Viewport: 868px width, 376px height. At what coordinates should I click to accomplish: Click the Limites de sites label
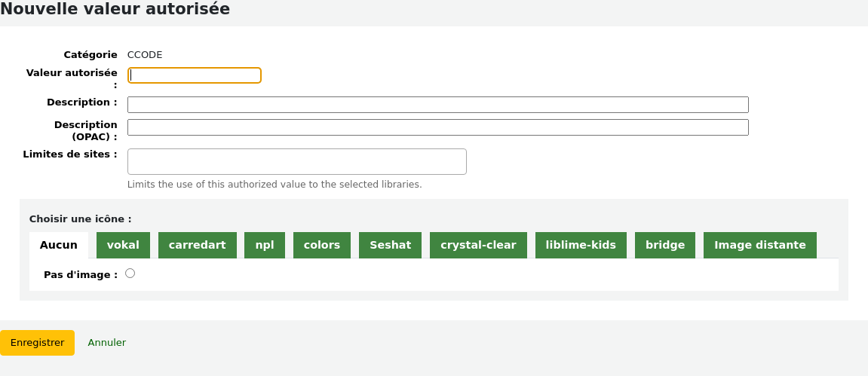click(70, 154)
